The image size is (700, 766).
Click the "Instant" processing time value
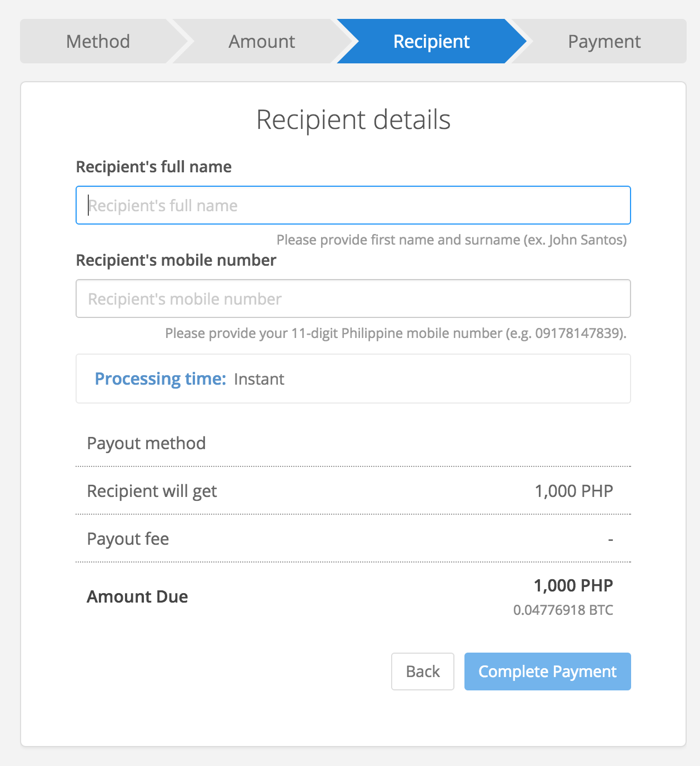pyautogui.click(x=259, y=379)
